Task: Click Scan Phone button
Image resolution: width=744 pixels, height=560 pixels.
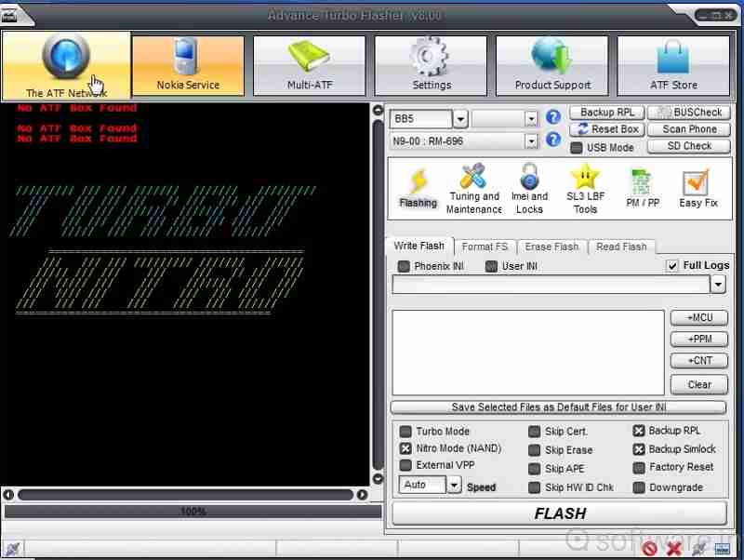Action: [x=689, y=129]
